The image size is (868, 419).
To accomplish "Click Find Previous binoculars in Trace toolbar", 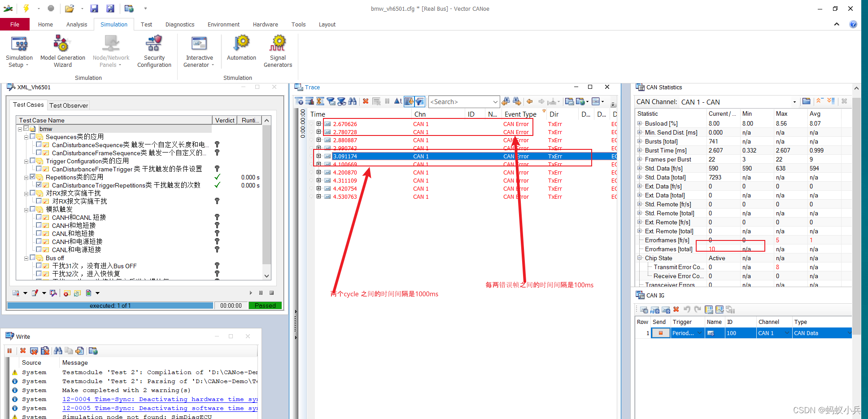I will 506,101.
